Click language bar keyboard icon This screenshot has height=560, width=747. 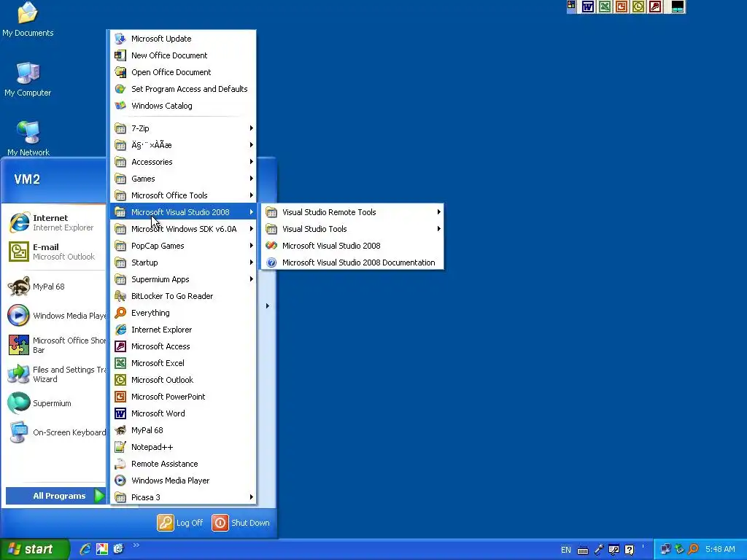(583, 551)
